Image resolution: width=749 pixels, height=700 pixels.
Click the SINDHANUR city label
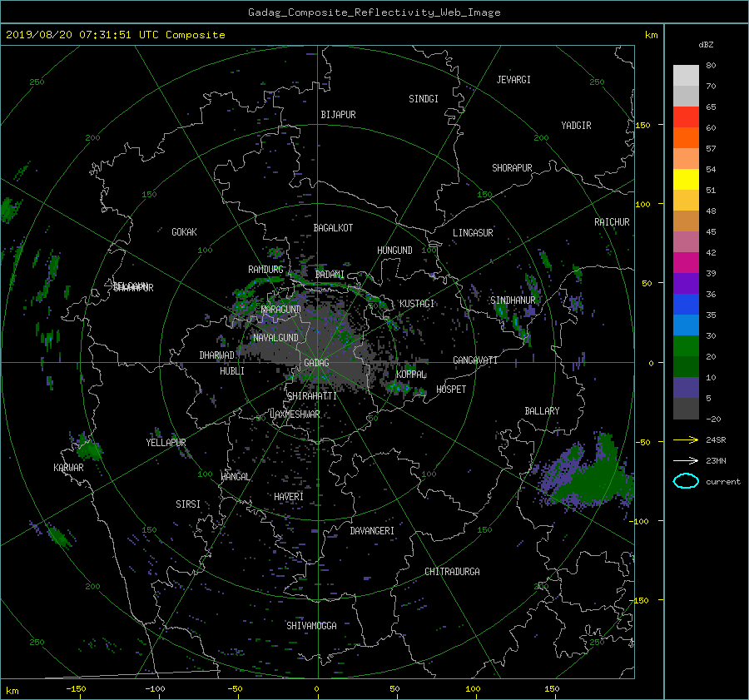pyautogui.click(x=513, y=300)
